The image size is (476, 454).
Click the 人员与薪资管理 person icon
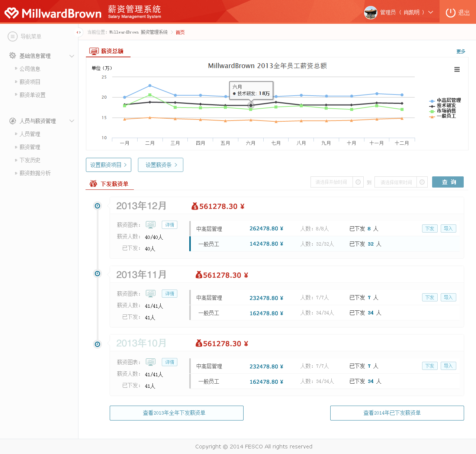click(x=13, y=121)
